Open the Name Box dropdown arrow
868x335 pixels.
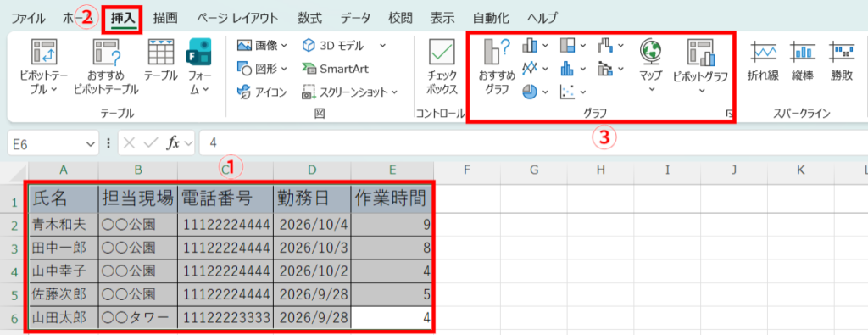click(x=91, y=143)
